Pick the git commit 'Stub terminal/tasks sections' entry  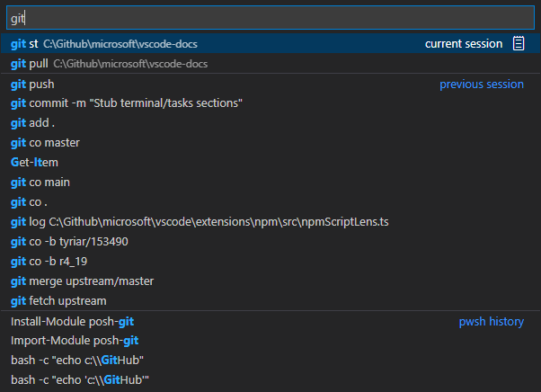[x=127, y=103]
